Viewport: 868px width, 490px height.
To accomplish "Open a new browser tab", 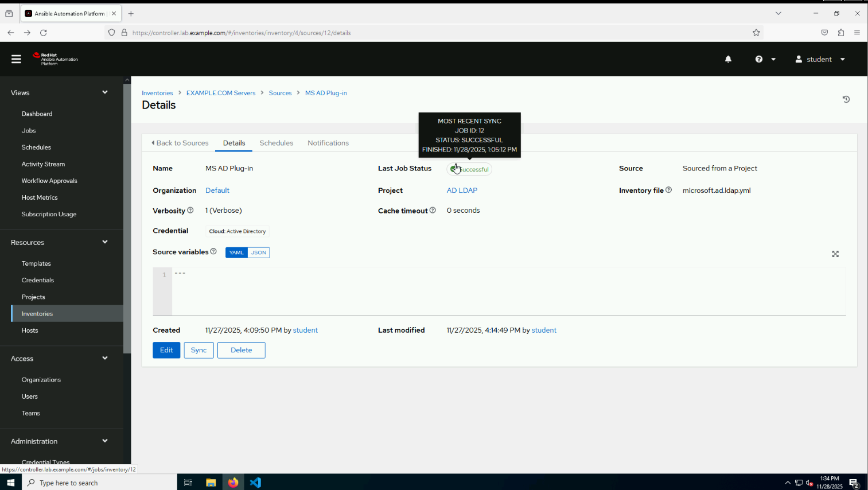I will (x=131, y=13).
